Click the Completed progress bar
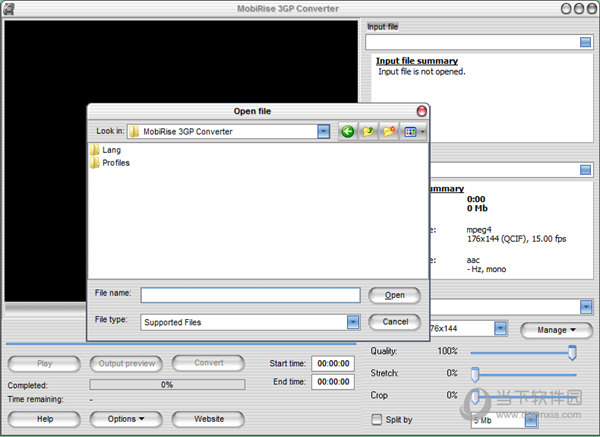 tap(167, 385)
